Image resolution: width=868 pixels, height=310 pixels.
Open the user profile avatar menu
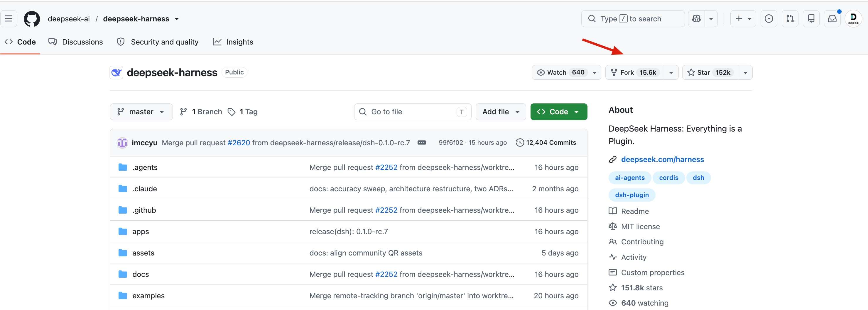(x=854, y=18)
